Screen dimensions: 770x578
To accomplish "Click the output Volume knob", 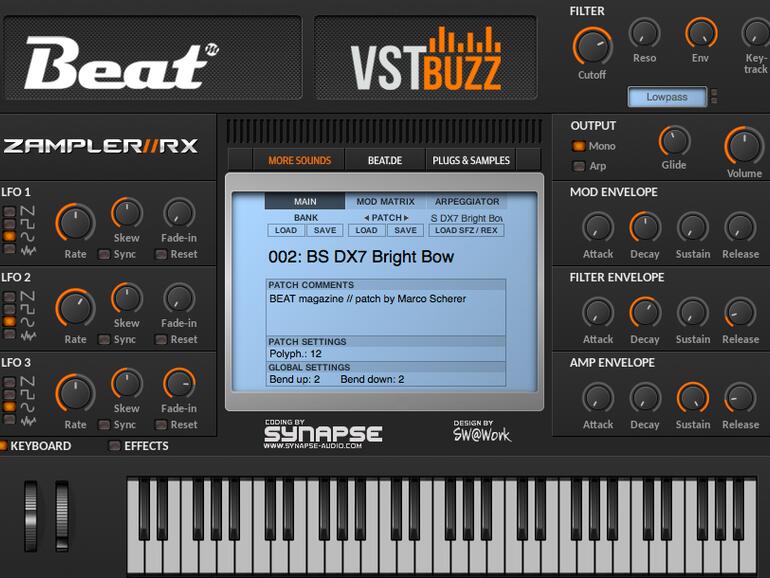I will (x=744, y=146).
